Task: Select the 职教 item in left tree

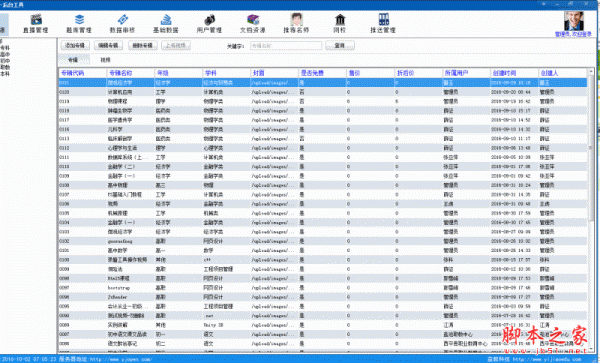Action: pyautogui.click(x=5, y=67)
